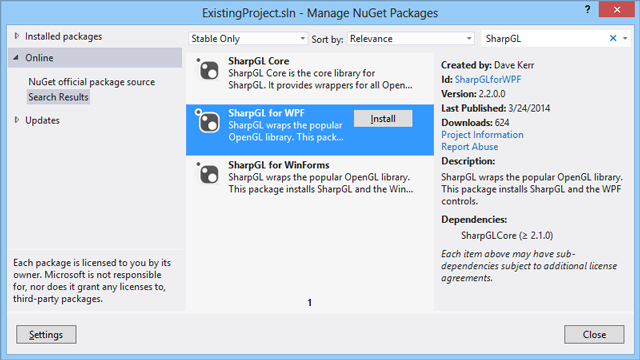Open the Sort by Relevance dropdown
The width and height of the screenshot is (640, 360).
[410, 39]
